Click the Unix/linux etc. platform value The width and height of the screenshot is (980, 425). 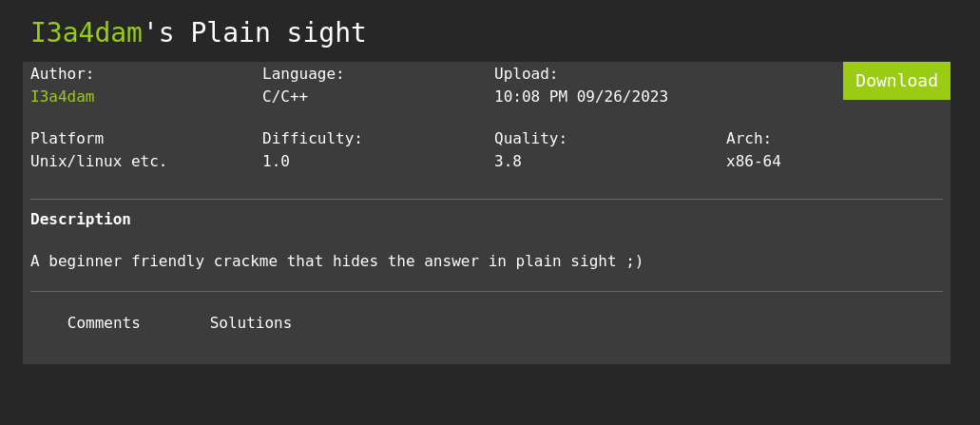[99, 161]
